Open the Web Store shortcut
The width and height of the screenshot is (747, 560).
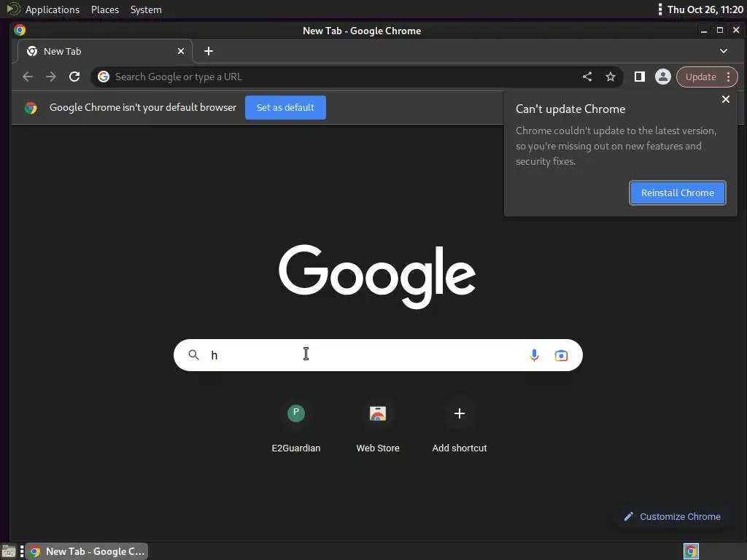click(378, 425)
